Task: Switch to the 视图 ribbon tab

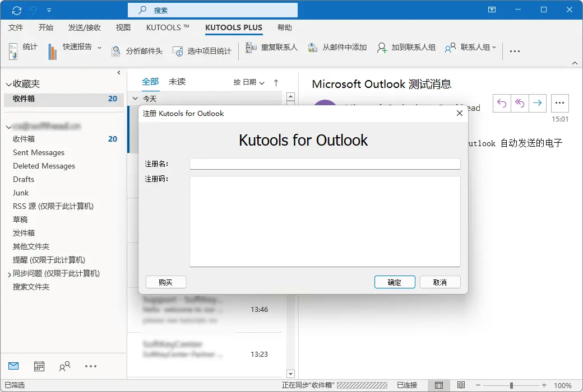Action: point(123,27)
